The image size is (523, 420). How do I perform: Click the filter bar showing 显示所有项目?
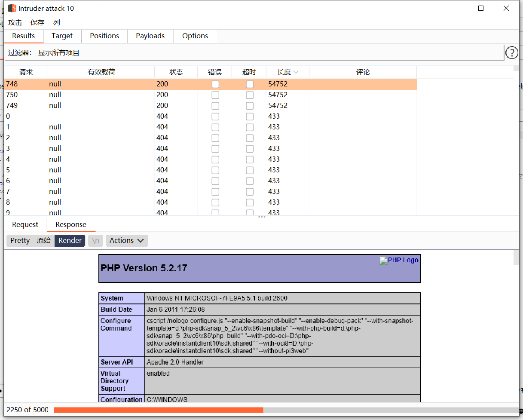(254, 53)
